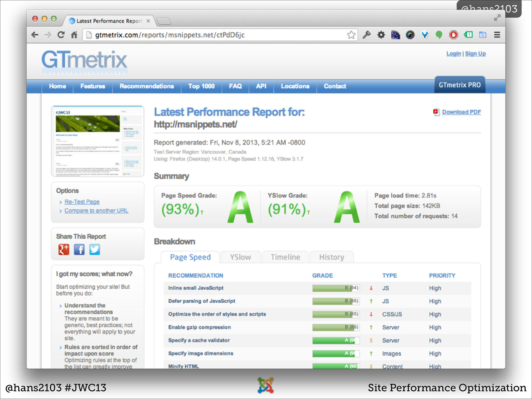Open the dark circular color extension icon
532x399 pixels.
[x=410, y=35]
